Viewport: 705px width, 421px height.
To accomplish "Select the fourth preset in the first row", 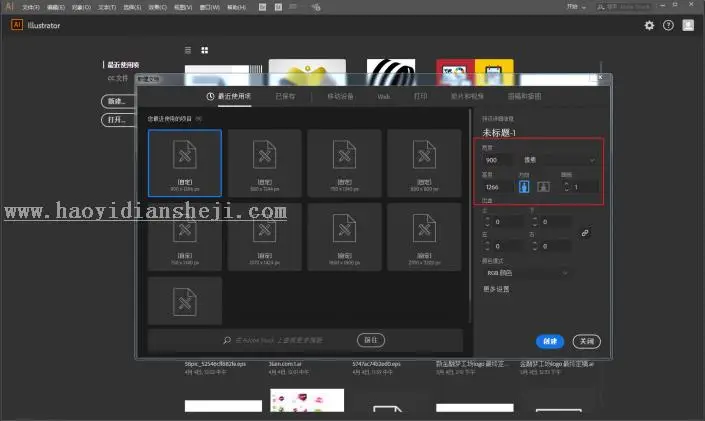I will tap(424, 163).
